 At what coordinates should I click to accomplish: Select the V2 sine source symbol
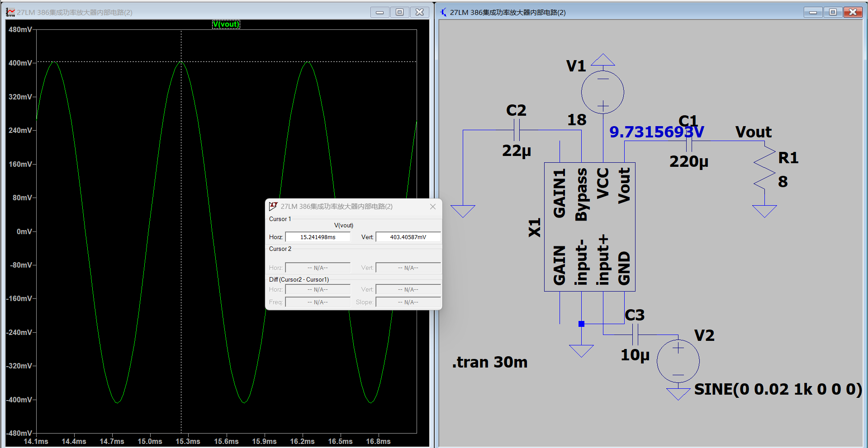(x=678, y=361)
